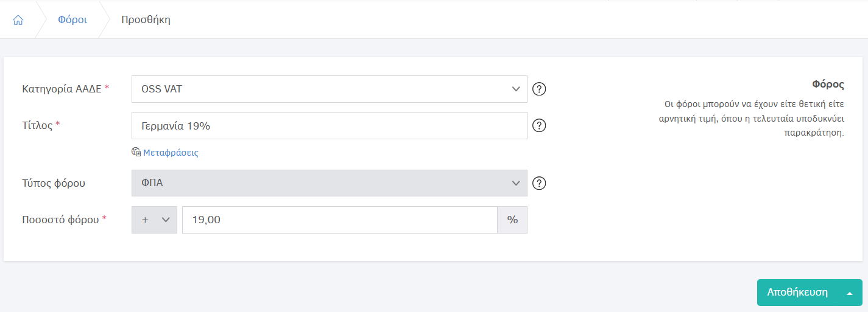The width and height of the screenshot is (868, 312).
Task: Click the translation globe icon under Τίτλος
Action: coord(136,152)
